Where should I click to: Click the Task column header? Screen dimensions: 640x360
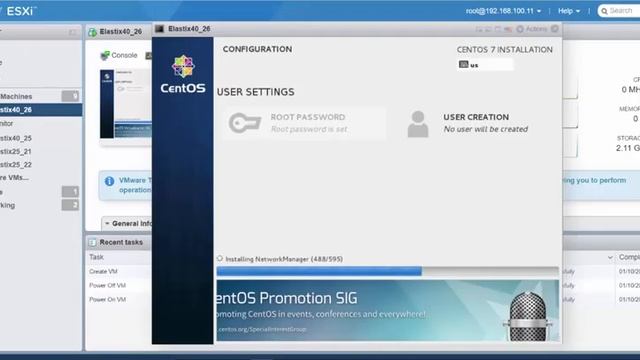click(x=97, y=257)
